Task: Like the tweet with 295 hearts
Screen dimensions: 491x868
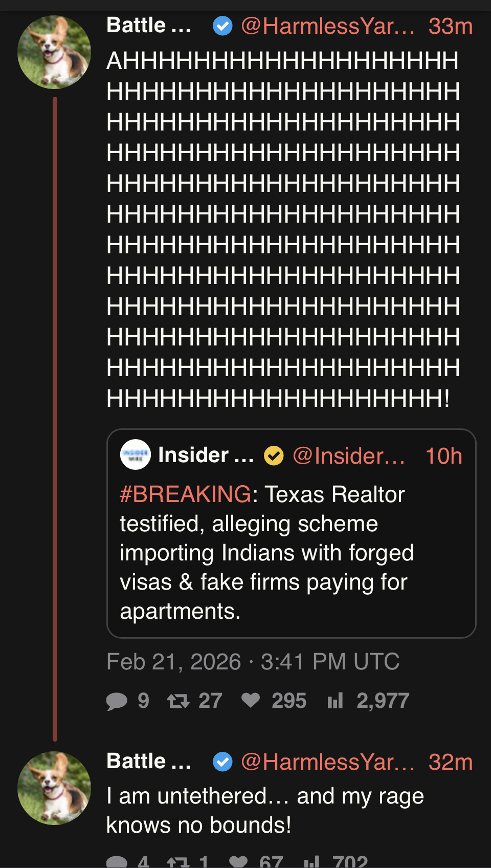Action: (x=251, y=700)
